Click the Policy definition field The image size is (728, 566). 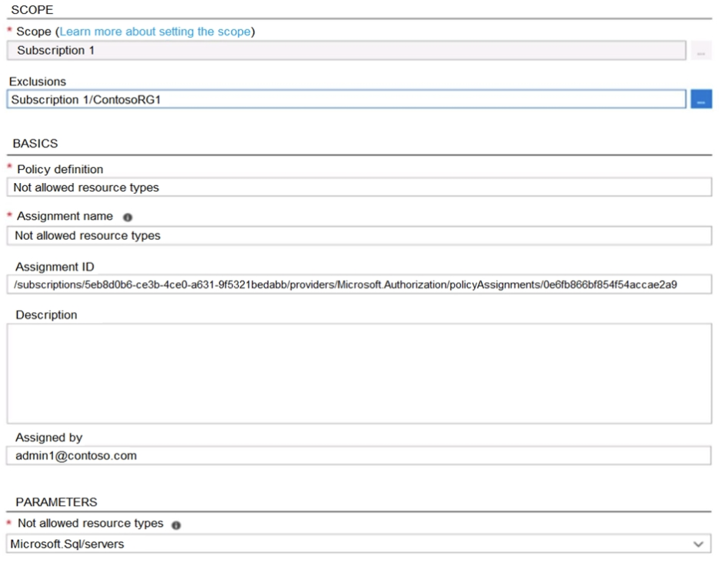(x=359, y=188)
